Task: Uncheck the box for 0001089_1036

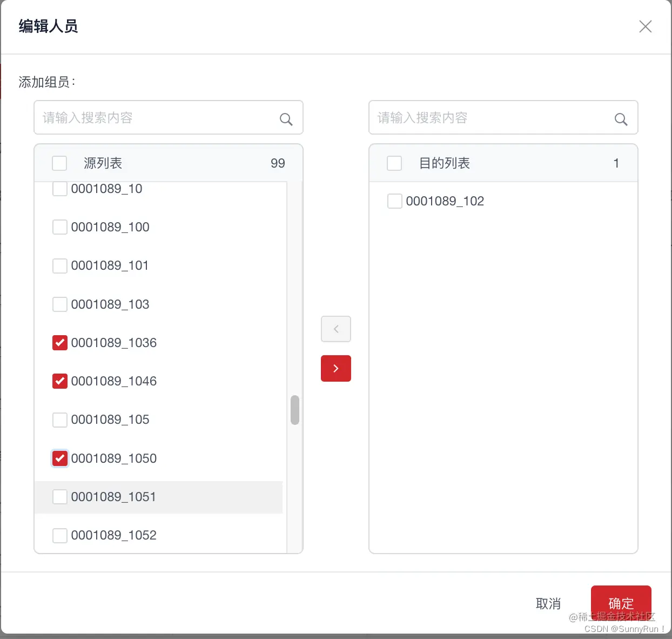Action: 60,343
